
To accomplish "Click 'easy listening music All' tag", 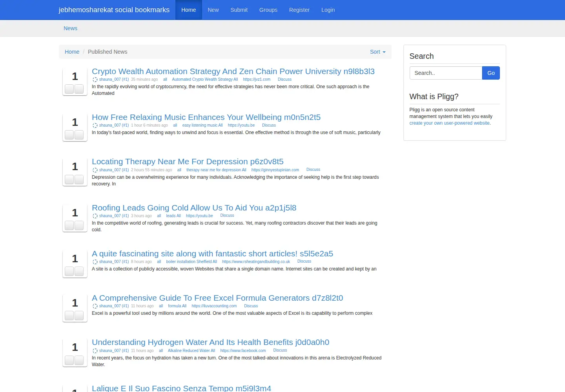I will point(202,125).
